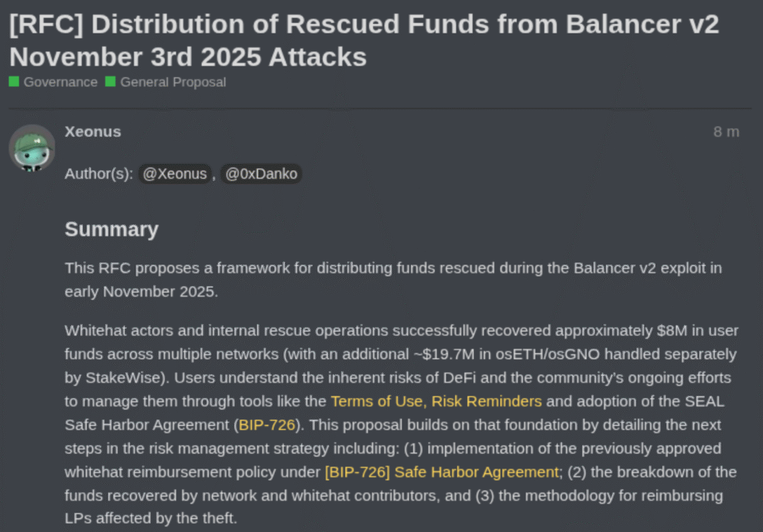Open Xeonus's profile via the avatar icon
This screenshot has width=763, height=532.
[x=32, y=148]
